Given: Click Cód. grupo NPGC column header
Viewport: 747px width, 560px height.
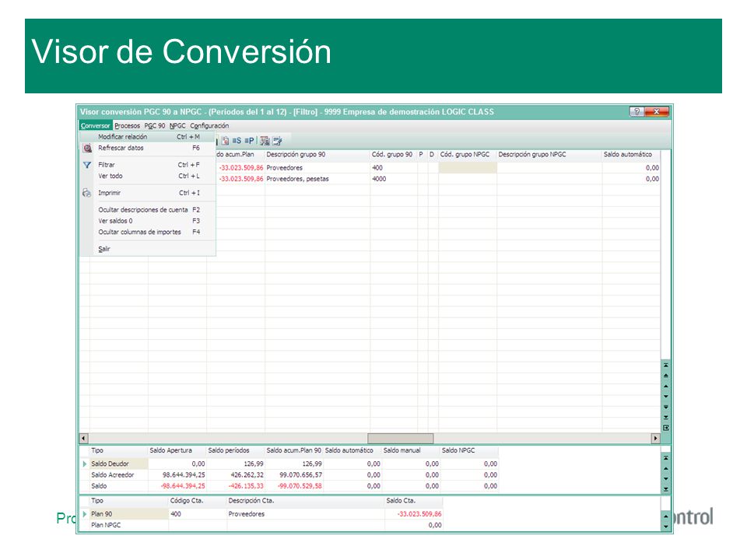Looking at the screenshot, I should pyautogui.click(x=468, y=154).
